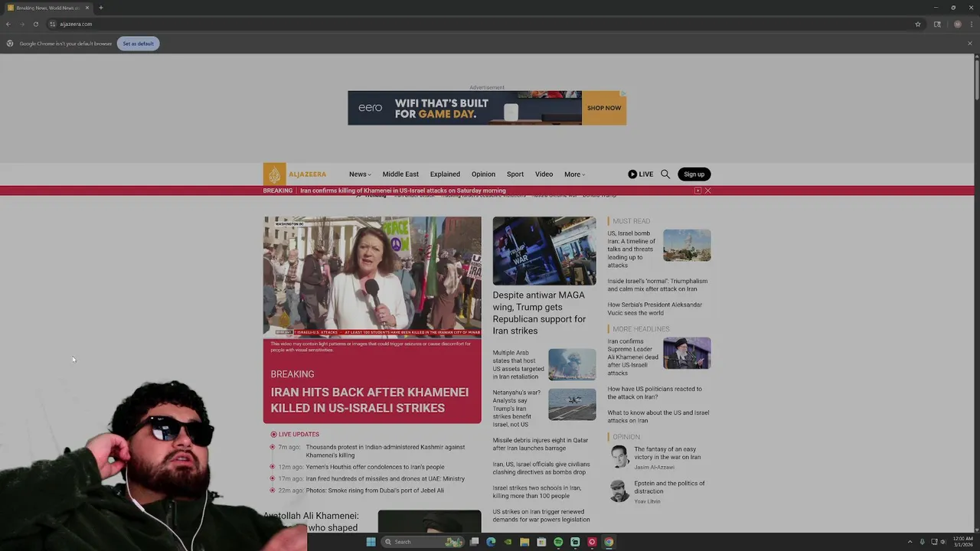Click the Trump at War thumbnail image
This screenshot has width=980, height=551.
coord(544,251)
